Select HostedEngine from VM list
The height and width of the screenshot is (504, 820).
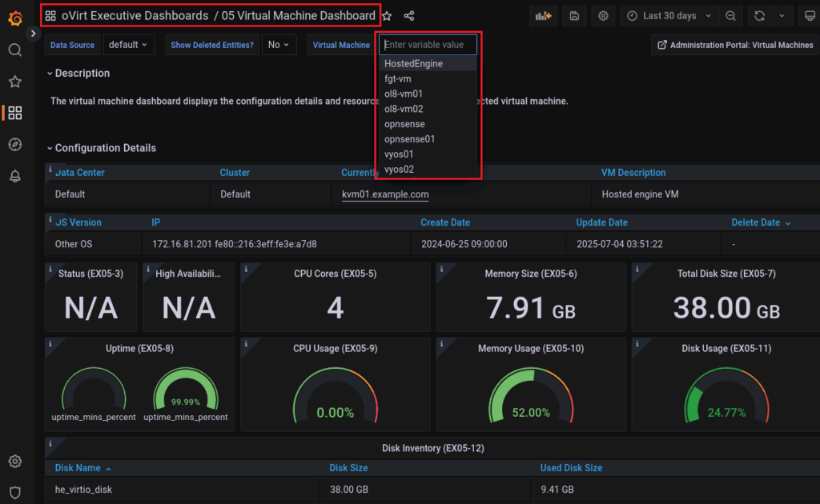428,64
